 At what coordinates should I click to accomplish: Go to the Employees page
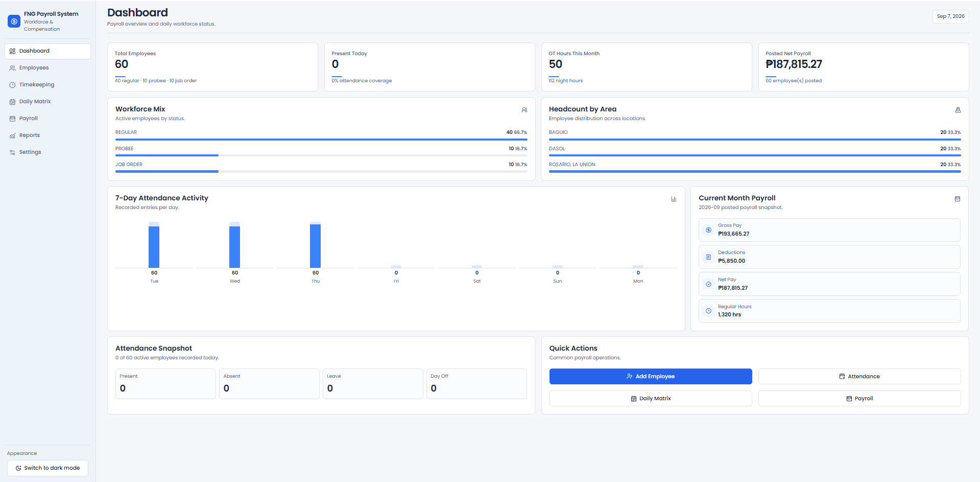48,68
